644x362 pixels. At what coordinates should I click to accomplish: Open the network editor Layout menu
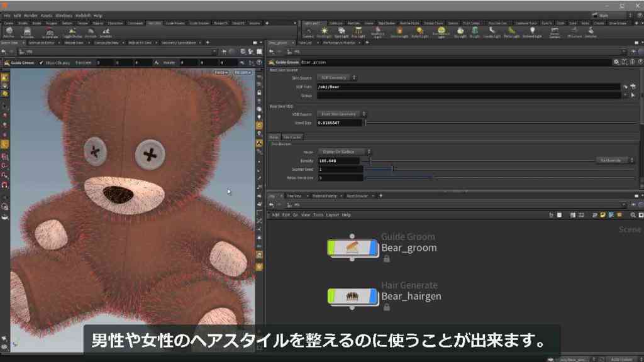point(332,215)
